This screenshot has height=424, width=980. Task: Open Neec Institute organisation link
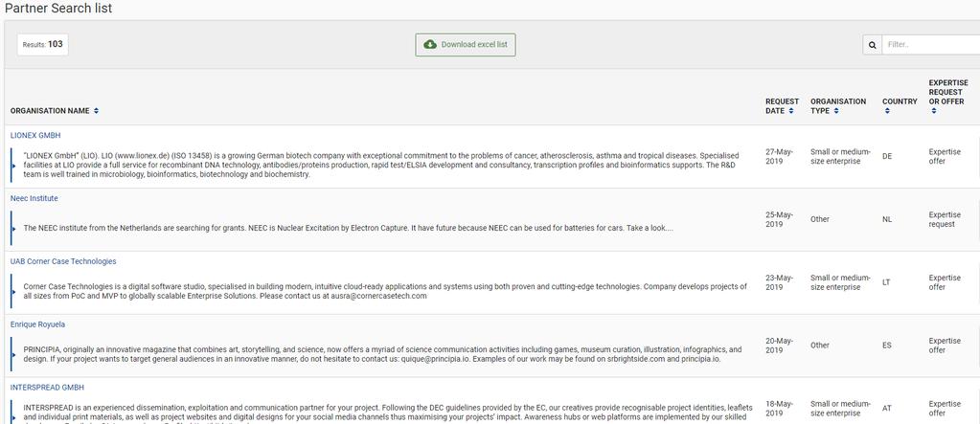click(x=34, y=198)
